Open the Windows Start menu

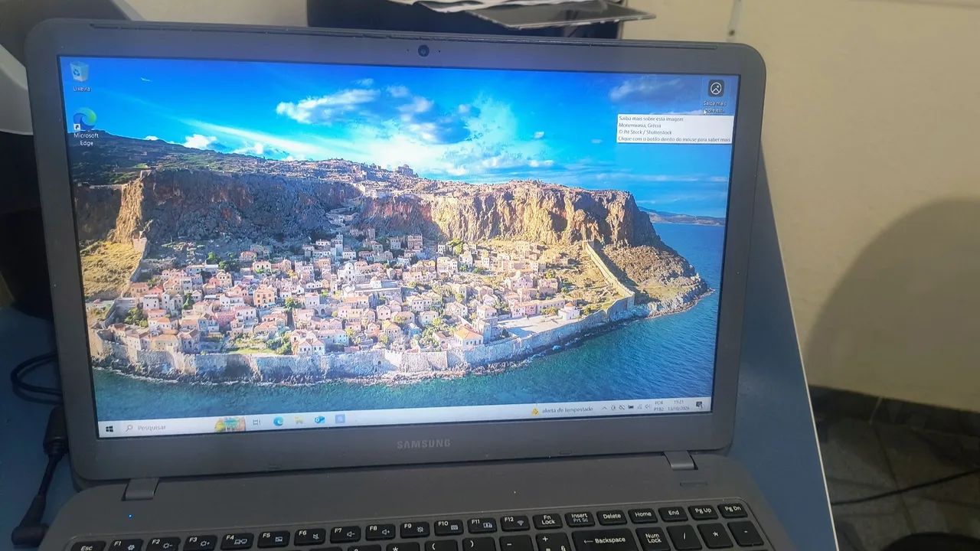[x=109, y=429]
